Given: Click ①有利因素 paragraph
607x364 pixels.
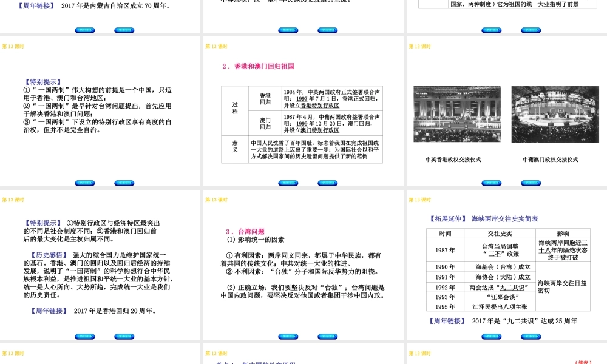Looking at the screenshot, I should pos(301,259).
